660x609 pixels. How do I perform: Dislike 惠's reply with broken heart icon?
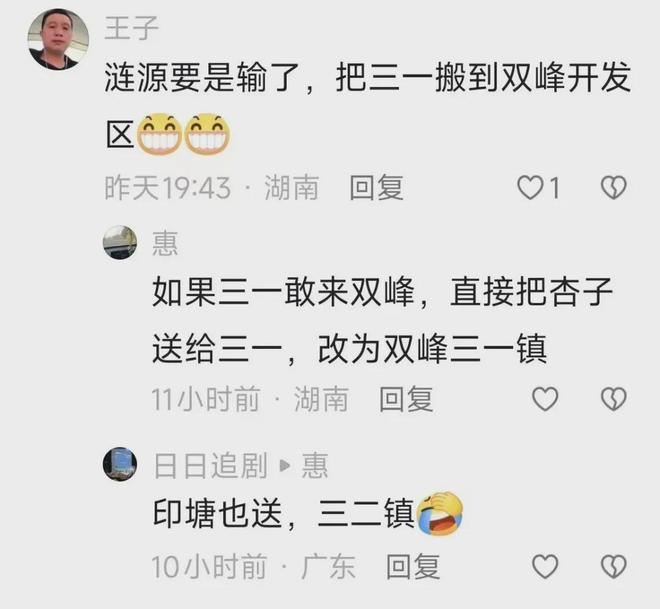[x=614, y=399]
